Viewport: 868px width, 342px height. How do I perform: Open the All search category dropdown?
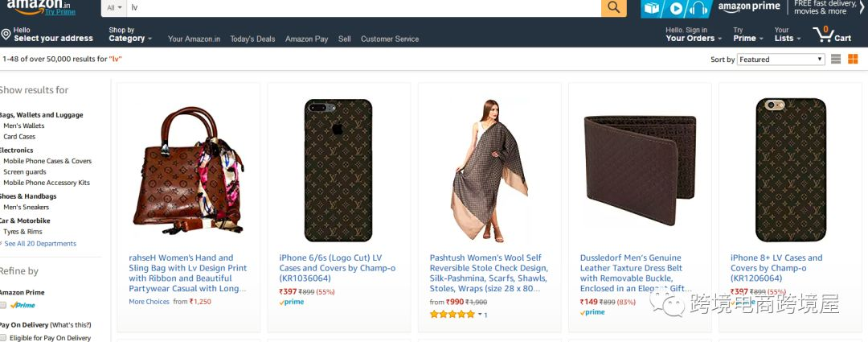[x=115, y=8]
